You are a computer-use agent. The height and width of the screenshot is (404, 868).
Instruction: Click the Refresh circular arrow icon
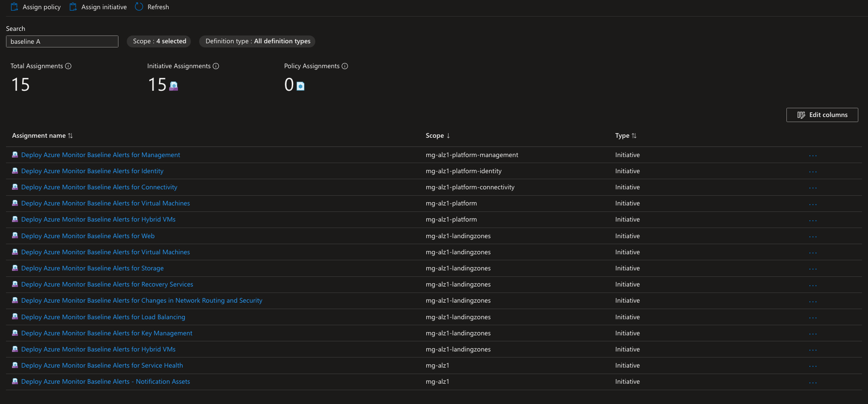coord(139,7)
